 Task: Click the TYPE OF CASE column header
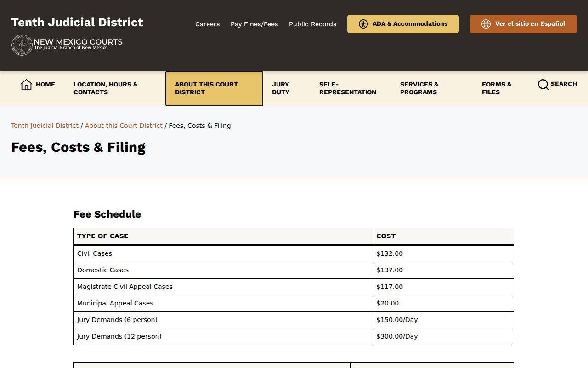223,236
